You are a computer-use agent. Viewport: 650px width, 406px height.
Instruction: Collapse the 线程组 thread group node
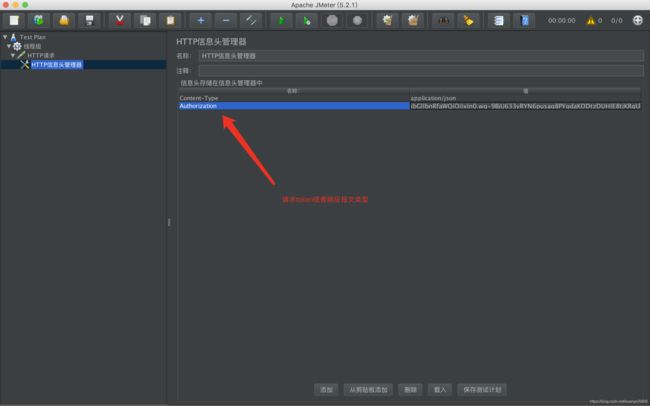[9, 46]
